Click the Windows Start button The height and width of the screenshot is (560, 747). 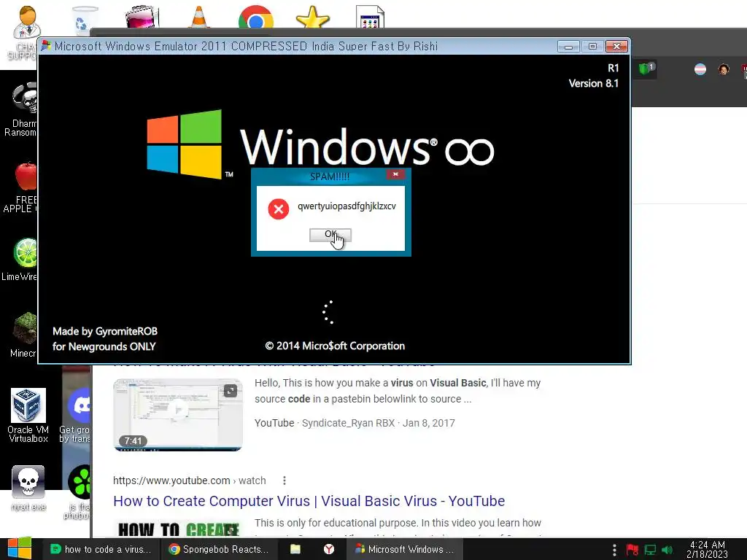click(x=19, y=549)
